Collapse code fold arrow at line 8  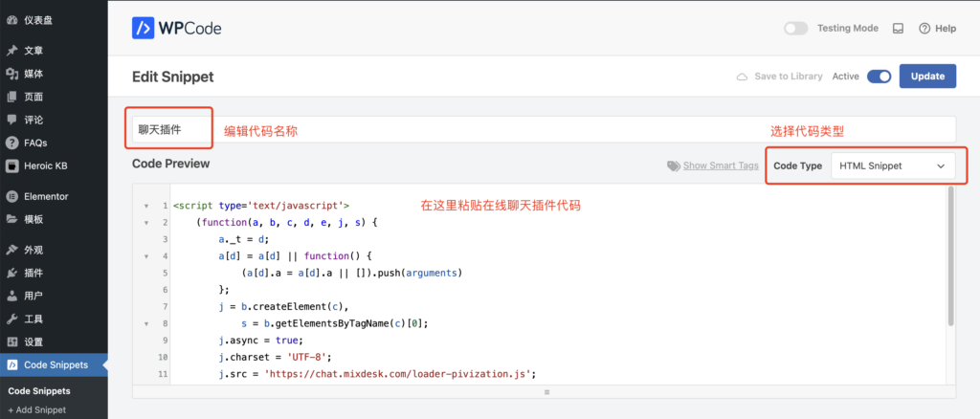point(146,323)
